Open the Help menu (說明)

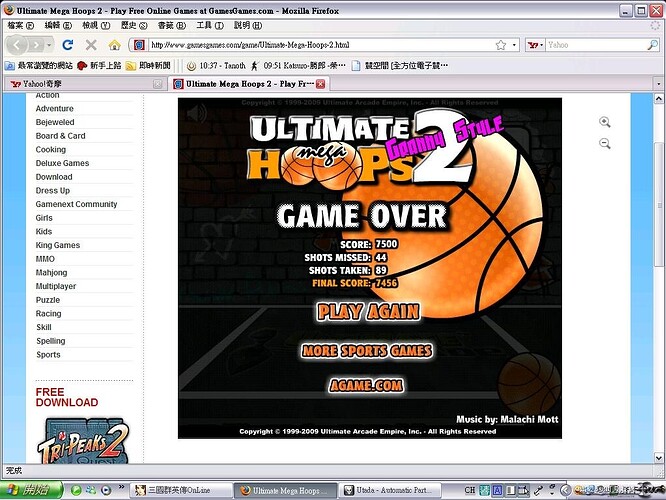click(x=248, y=25)
